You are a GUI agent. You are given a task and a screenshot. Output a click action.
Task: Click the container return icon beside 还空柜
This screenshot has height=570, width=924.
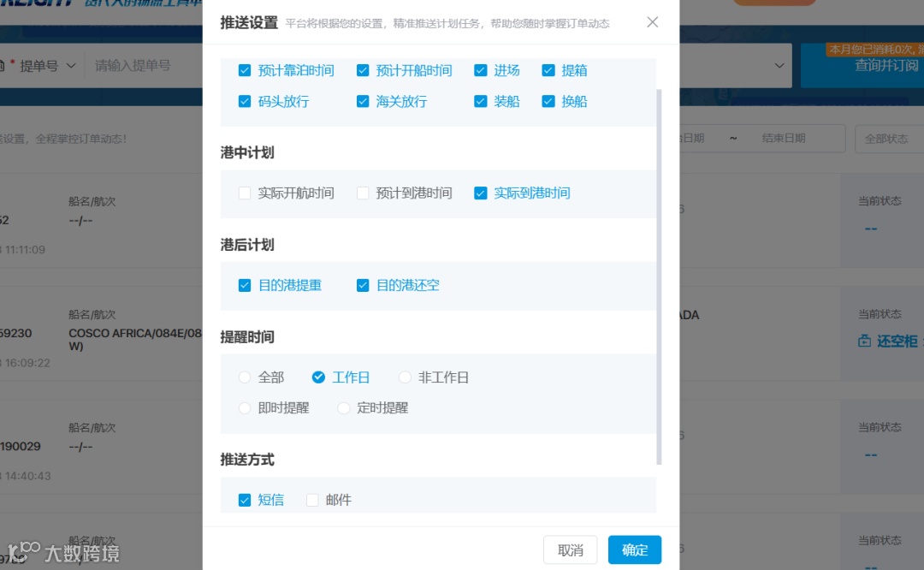point(865,340)
